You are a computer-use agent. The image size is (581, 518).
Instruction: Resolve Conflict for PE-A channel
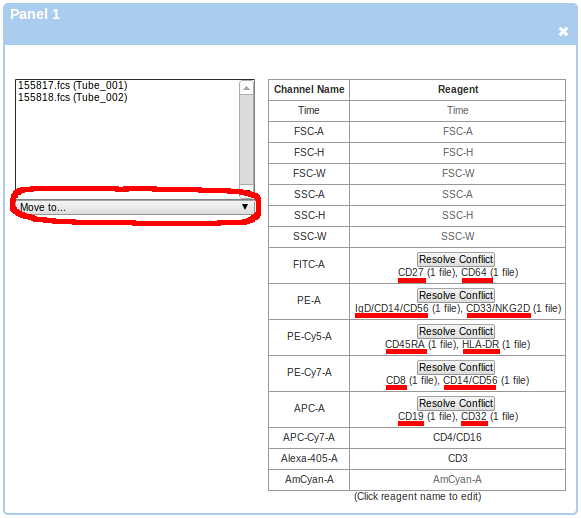click(x=456, y=295)
